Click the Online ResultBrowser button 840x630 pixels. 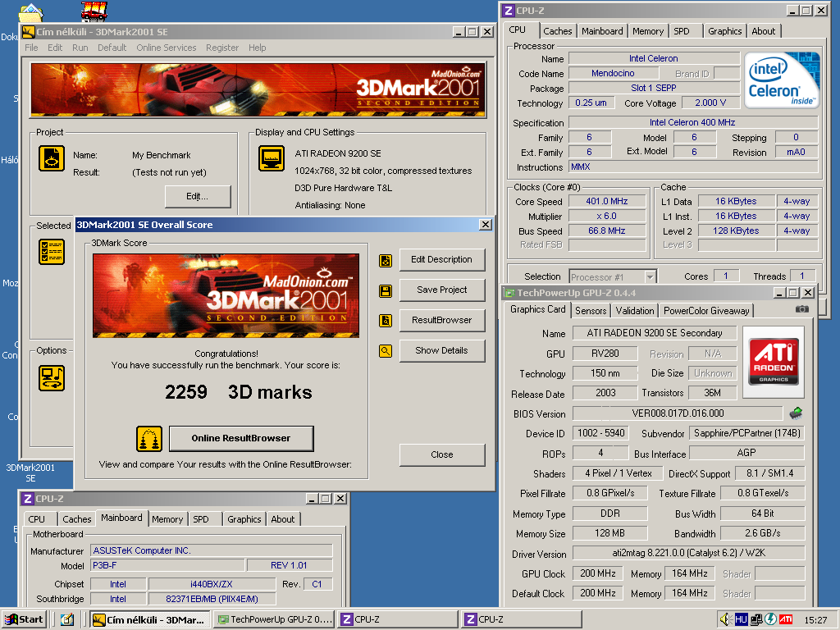click(x=241, y=438)
